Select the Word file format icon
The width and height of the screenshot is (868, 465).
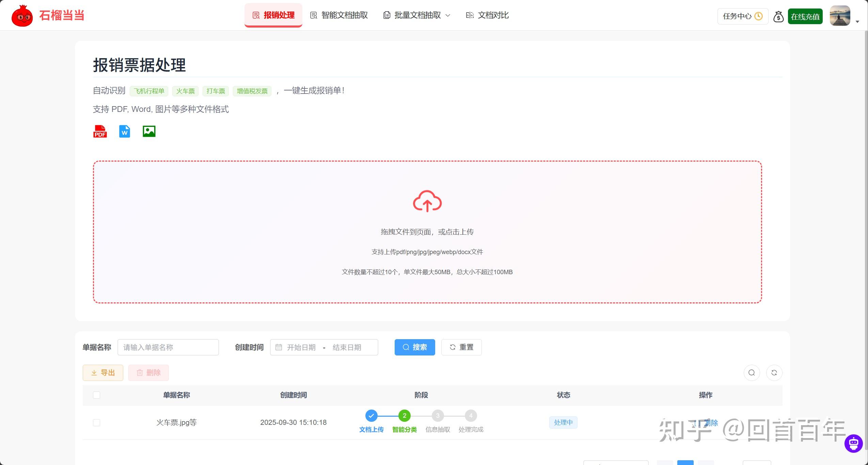124,131
